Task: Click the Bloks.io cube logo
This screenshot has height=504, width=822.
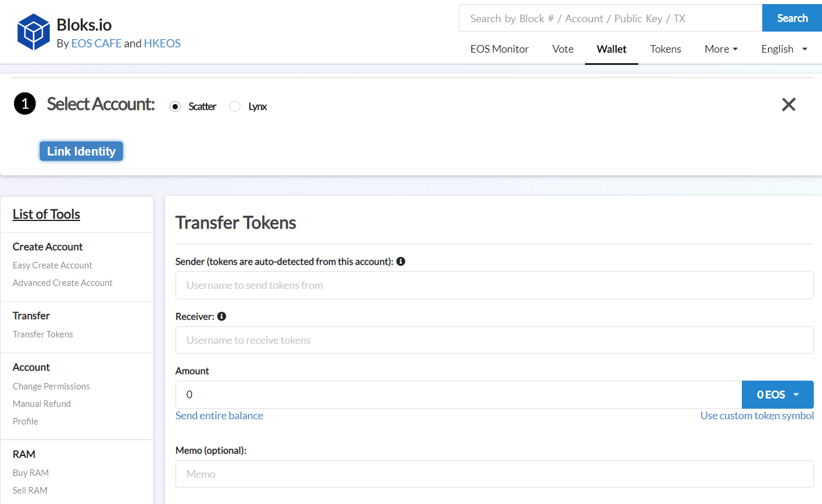Action: click(x=33, y=32)
